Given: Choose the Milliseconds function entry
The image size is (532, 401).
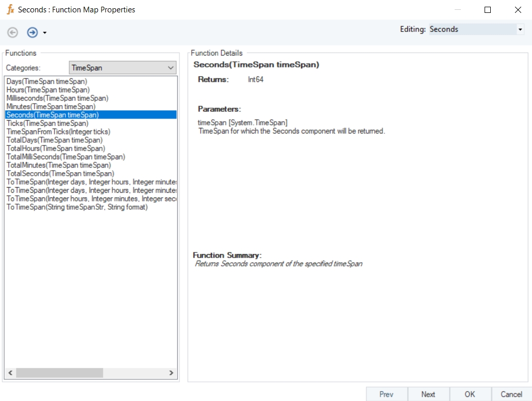Looking at the screenshot, I should [57, 98].
